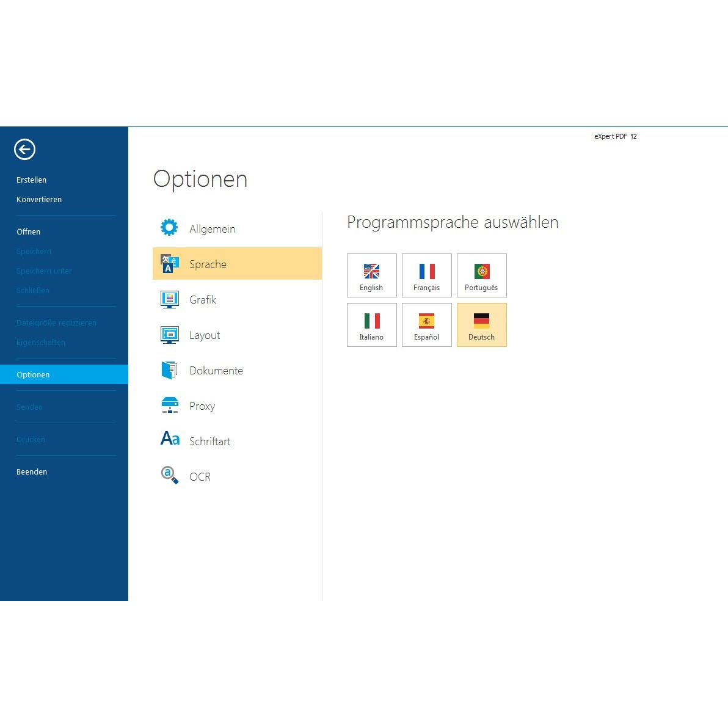Click the OCR magnifier icon
This screenshot has height=728, width=728.
pyautogui.click(x=169, y=475)
